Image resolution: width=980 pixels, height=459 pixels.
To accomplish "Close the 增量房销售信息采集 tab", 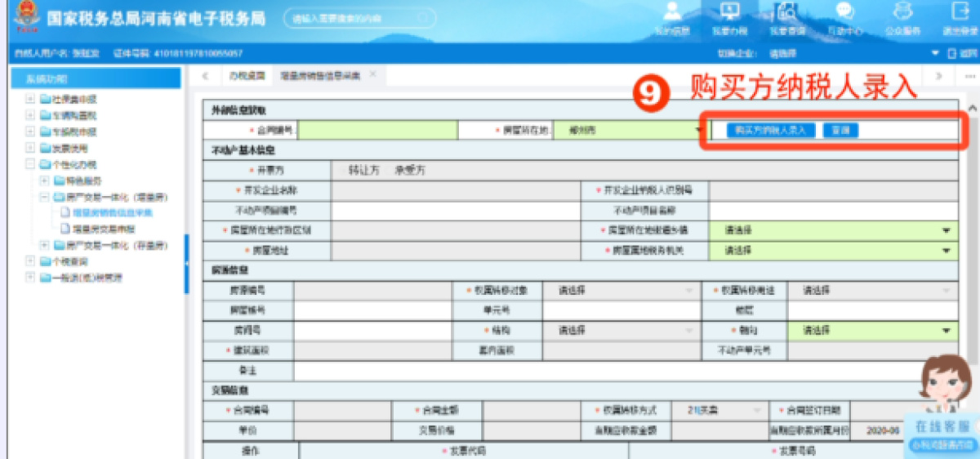I will point(372,74).
